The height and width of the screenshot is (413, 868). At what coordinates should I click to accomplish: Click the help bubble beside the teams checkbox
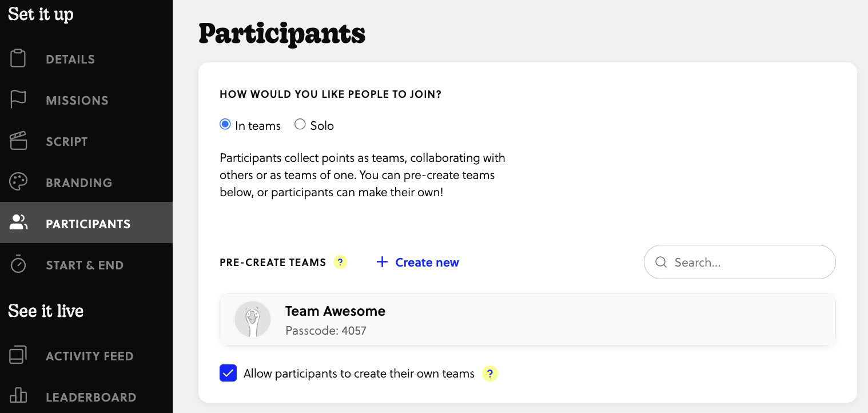(x=490, y=374)
